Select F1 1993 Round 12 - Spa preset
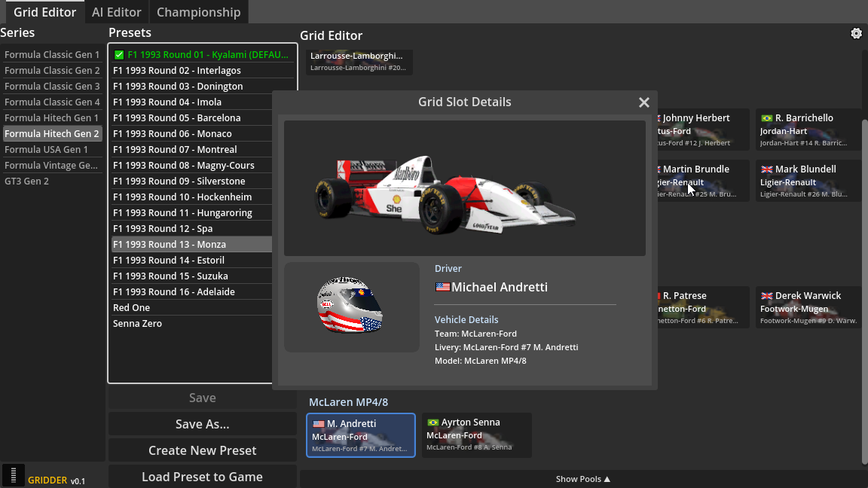 (191, 228)
